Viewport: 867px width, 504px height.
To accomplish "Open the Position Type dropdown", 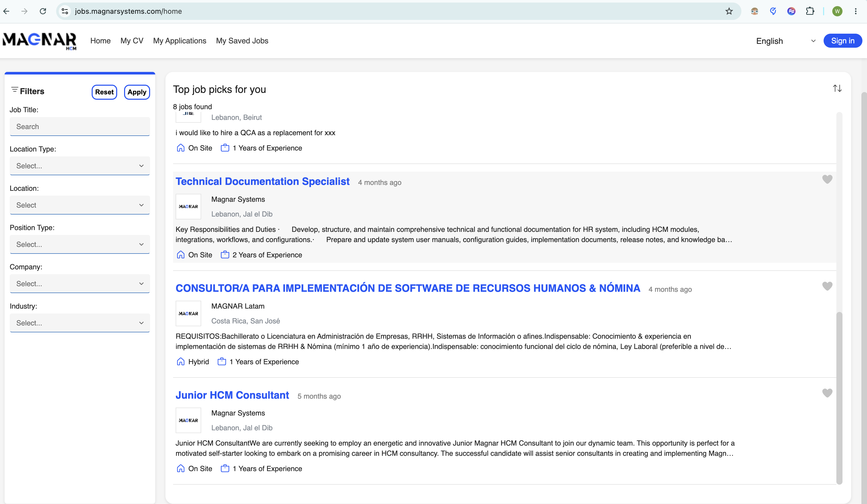I will [x=80, y=244].
